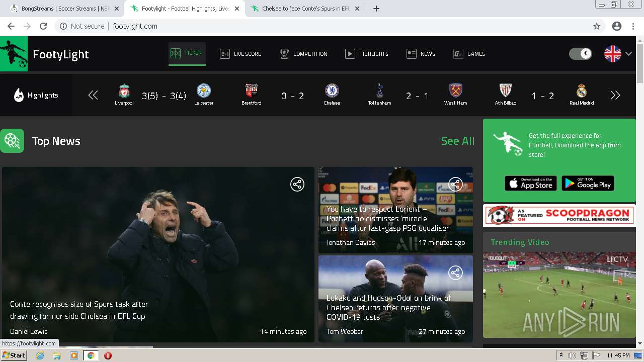
Task: Switch to BongStreams browser tab
Action: (x=65, y=9)
